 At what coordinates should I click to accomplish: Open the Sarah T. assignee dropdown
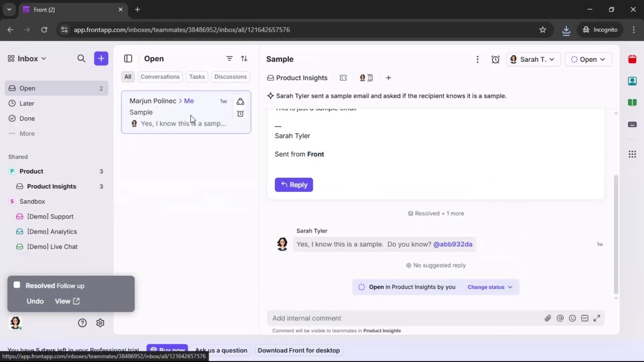[533, 59]
